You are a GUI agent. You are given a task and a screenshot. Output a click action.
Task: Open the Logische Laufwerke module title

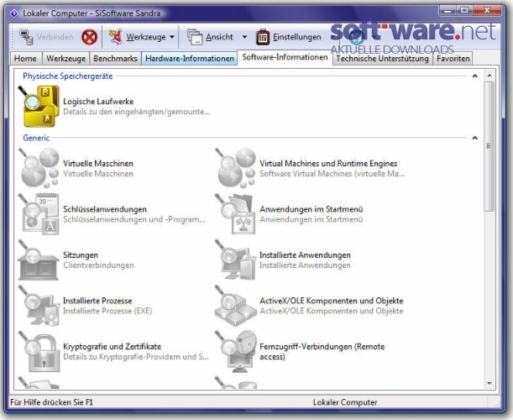(x=98, y=102)
